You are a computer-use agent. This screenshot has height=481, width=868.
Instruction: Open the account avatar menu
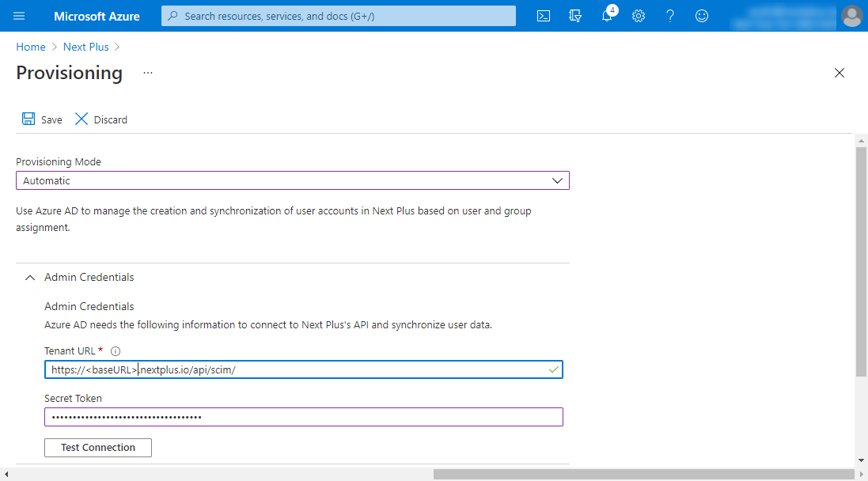851,16
